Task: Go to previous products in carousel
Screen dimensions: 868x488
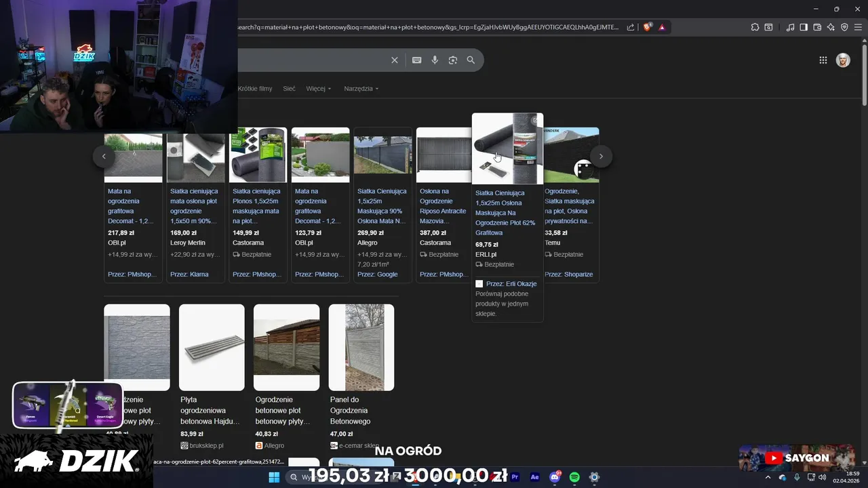Action: (104, 156)
